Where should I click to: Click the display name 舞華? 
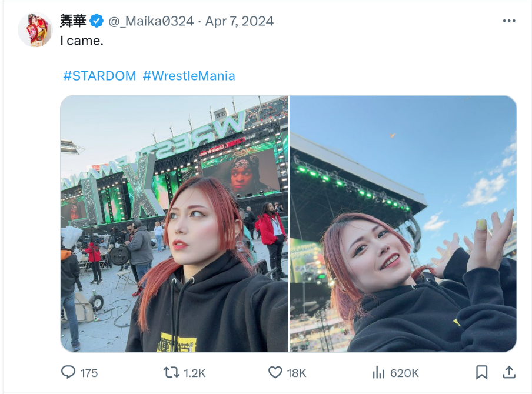[x=73, y=21]
